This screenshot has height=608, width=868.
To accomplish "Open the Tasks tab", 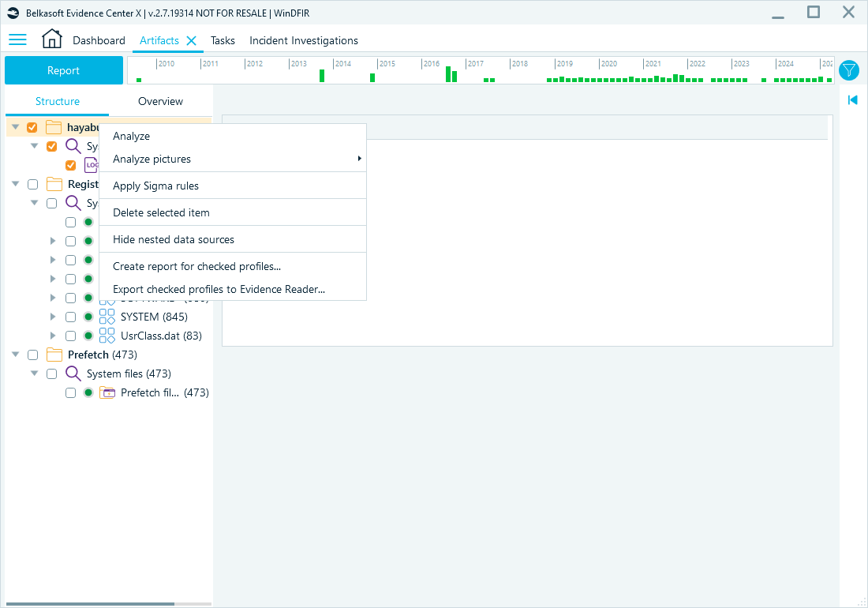I will coord(223,40).
